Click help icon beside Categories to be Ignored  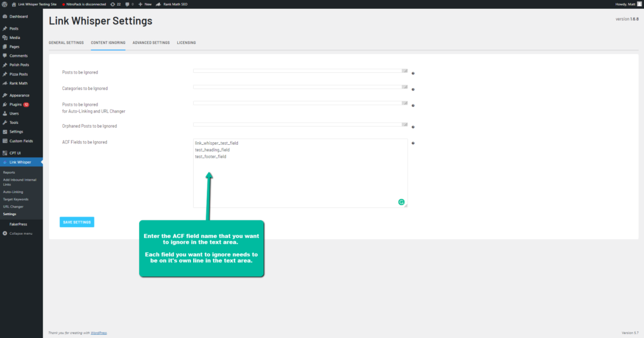(413, 89)
